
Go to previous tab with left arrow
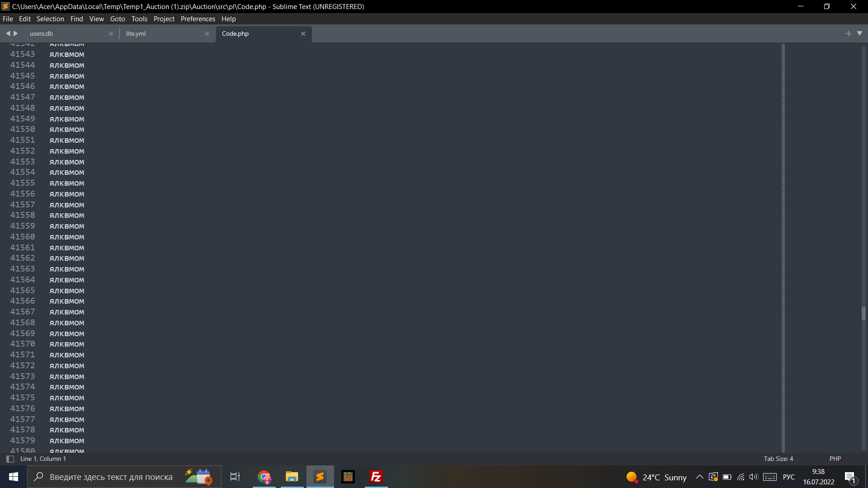click(8, 33)
